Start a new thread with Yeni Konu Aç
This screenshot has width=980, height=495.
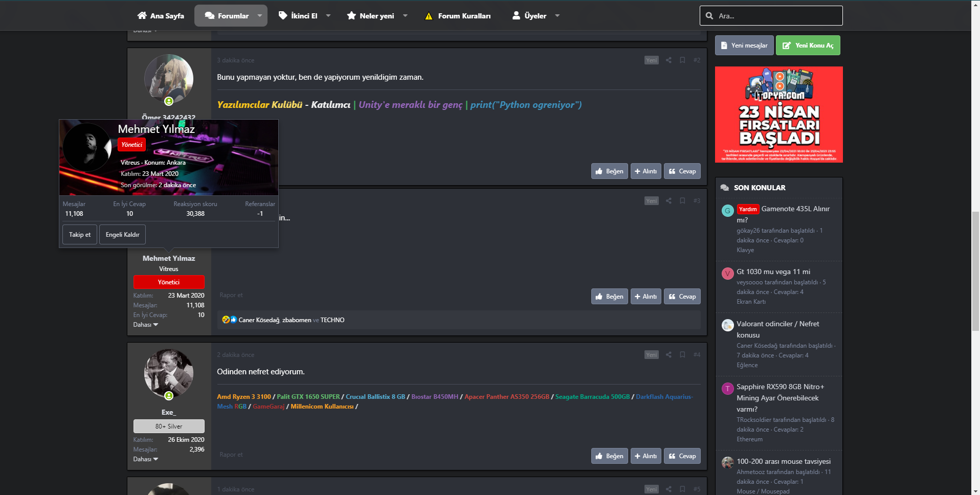[x=808, y=46]
